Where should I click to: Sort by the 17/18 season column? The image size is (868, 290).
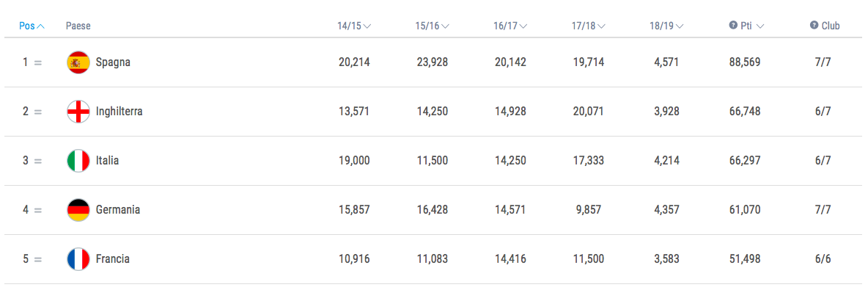[589, 26]
